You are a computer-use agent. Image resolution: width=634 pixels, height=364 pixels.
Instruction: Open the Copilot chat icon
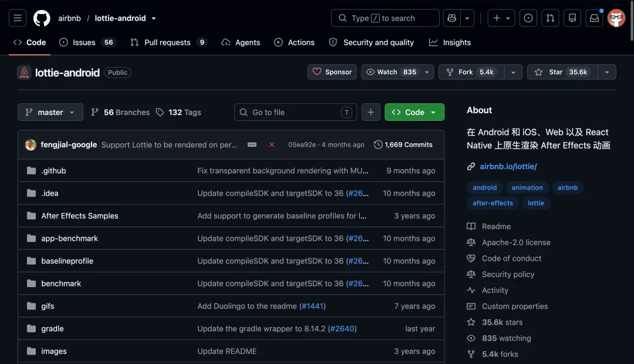click(451, 18)
